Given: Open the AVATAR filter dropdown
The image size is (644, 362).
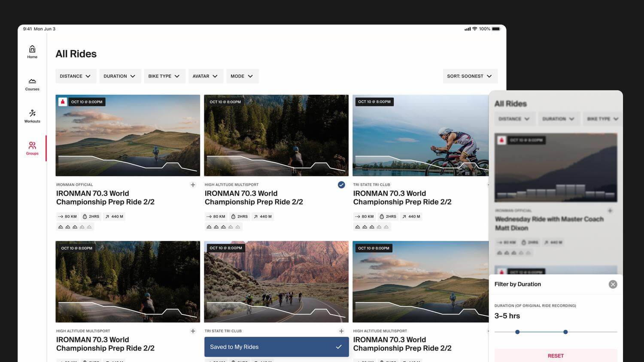Looking at the screenshot, I should pyautogui.click(x=206, y=76).
